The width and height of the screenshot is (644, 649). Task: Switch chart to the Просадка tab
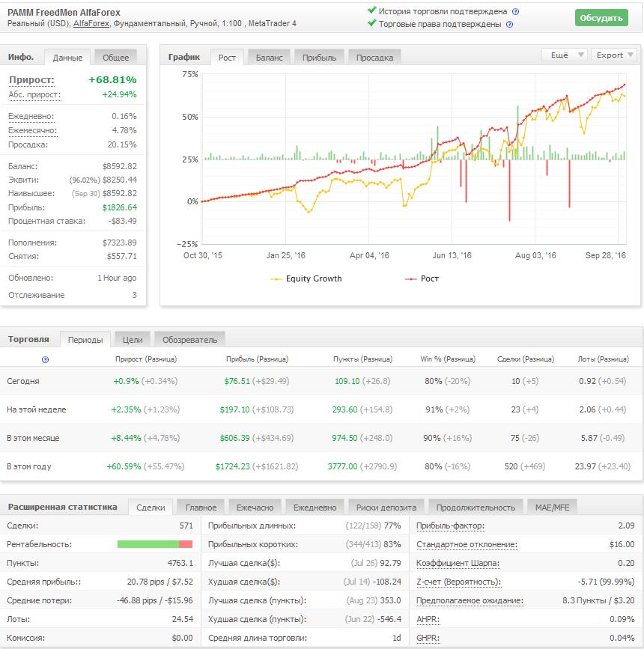(374, 58)
